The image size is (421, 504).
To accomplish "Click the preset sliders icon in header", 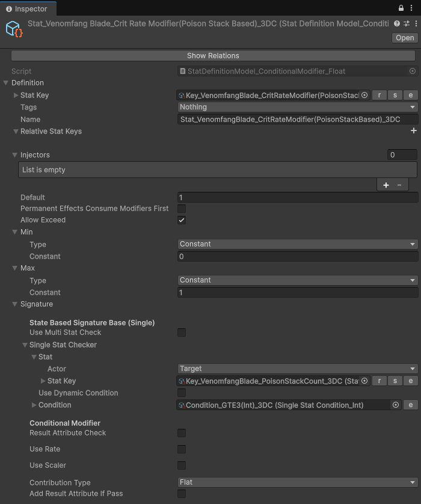I will [407, 23].
